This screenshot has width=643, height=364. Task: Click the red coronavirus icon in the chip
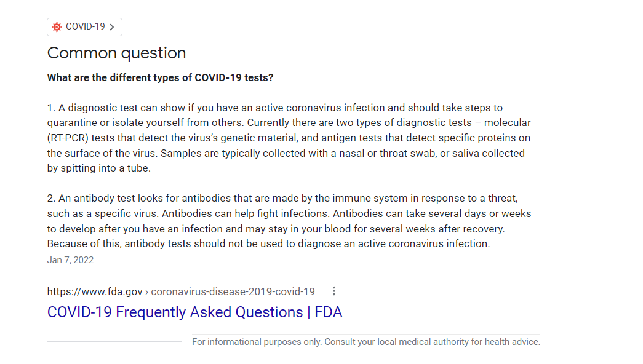[x=57, y=26]
